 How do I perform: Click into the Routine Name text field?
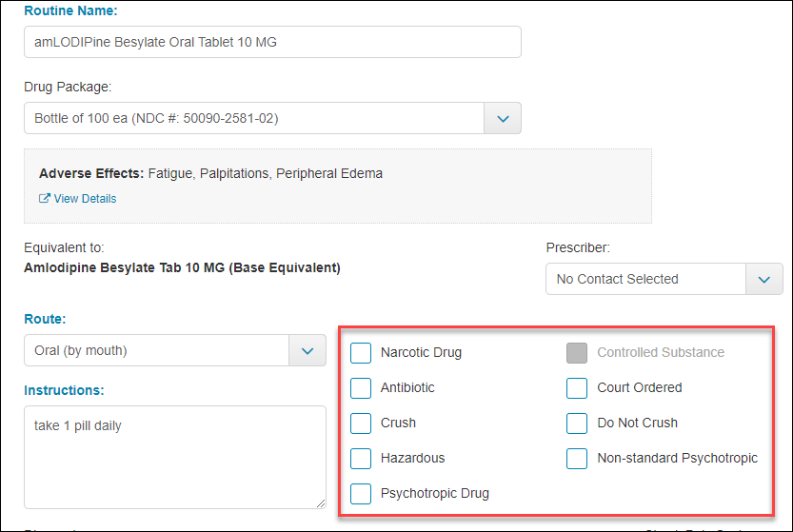tap(272, 42)
